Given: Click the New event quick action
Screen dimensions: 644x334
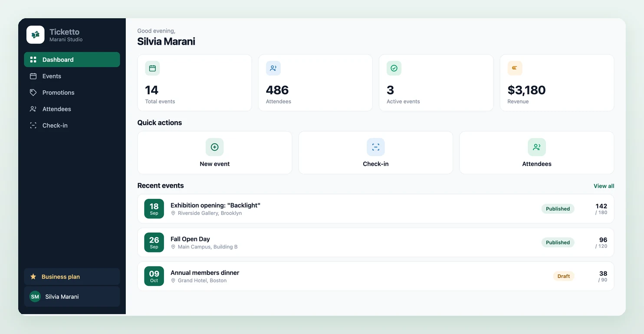Looking at the screenshot, I should (x=215, y=153).
